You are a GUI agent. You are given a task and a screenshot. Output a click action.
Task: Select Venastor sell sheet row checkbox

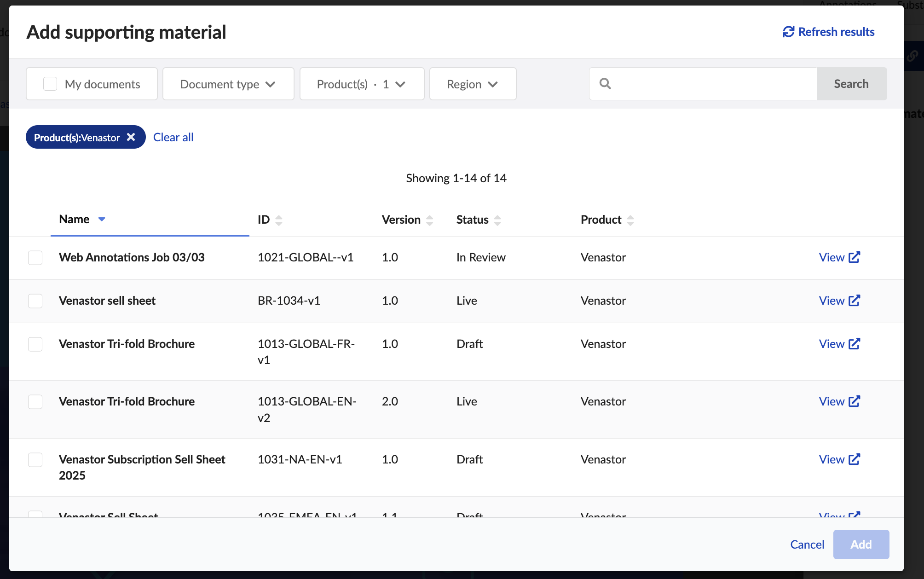(x=35, y=301)
